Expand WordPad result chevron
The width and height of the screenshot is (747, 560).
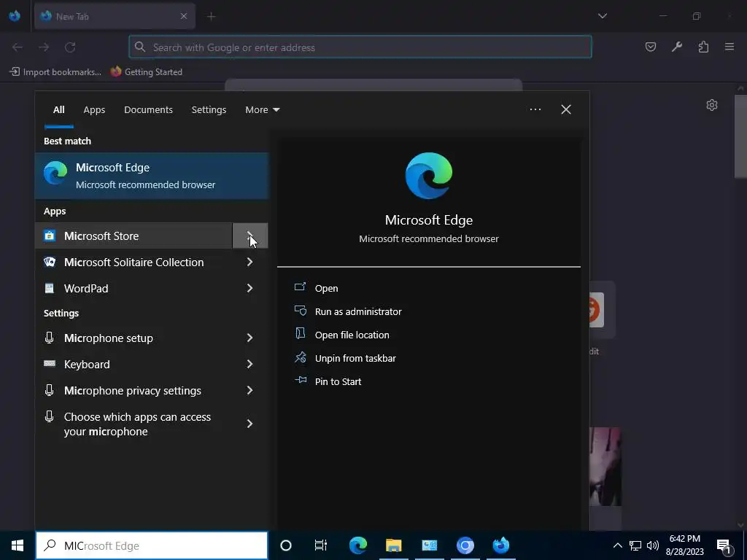point(250,288)
